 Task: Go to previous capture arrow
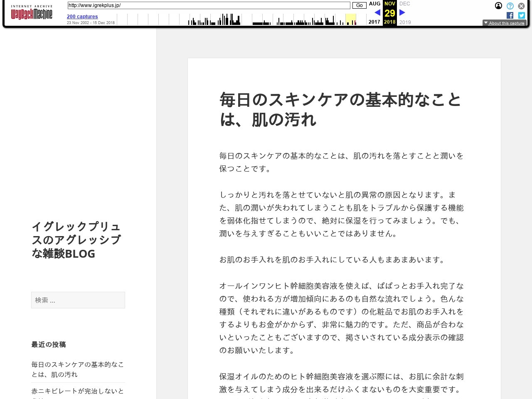377,12
